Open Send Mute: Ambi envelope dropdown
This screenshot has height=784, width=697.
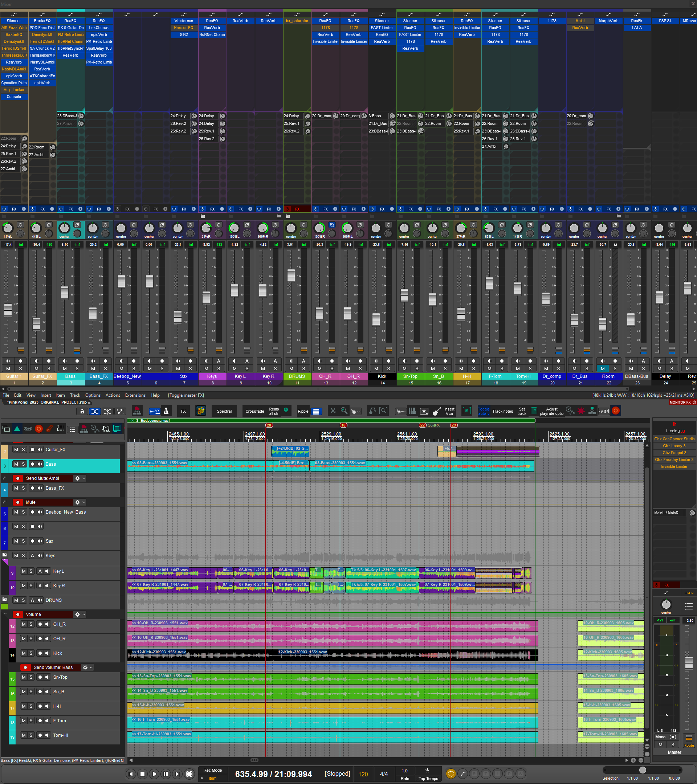point(83,478)
